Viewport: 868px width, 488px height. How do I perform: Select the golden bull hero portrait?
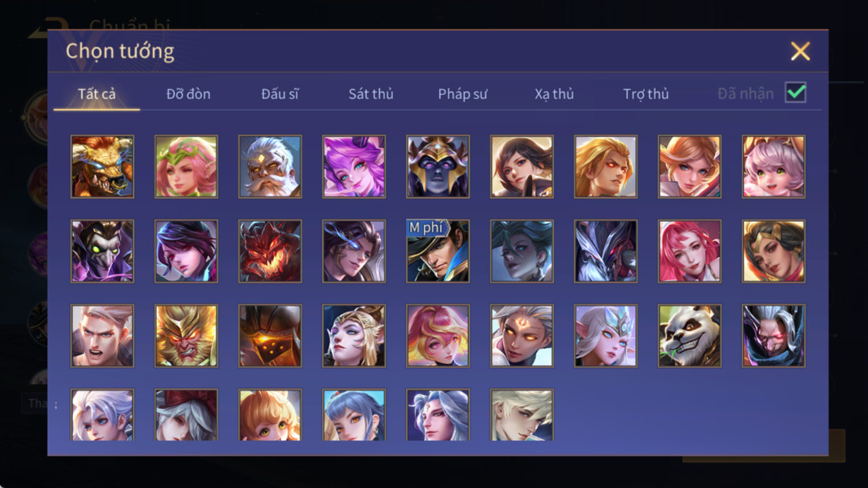[x=103, y=166]
